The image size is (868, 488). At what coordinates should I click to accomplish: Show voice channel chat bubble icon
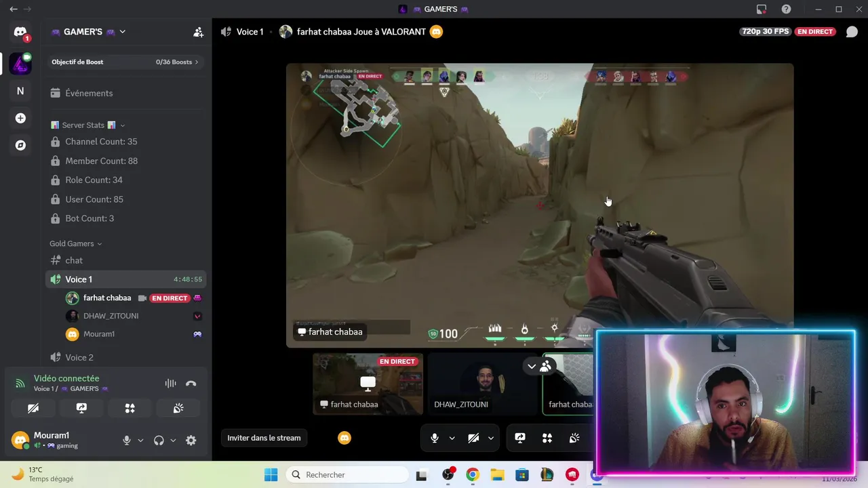[x=852, y=32]
